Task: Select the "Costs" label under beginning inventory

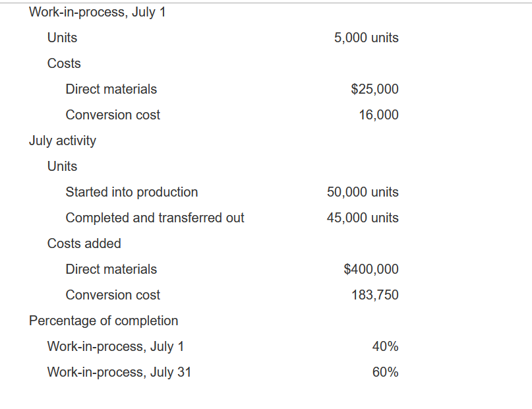Action: (x=64, y=63)
